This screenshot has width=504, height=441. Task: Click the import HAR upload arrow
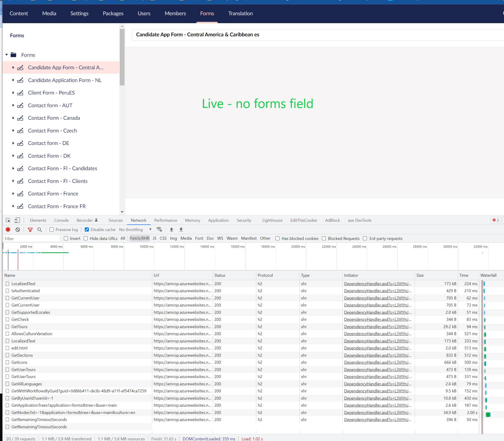point(172,230)
